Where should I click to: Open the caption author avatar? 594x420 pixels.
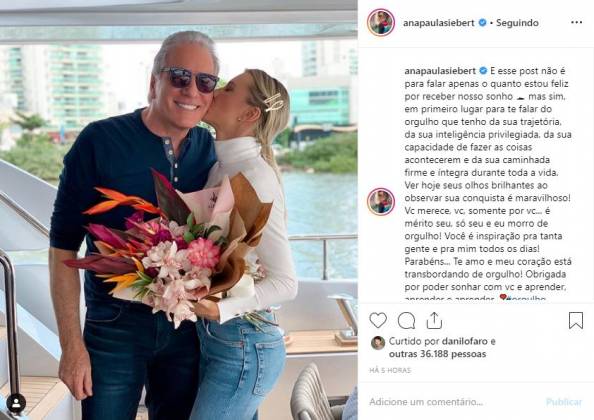tap(381, 201)
